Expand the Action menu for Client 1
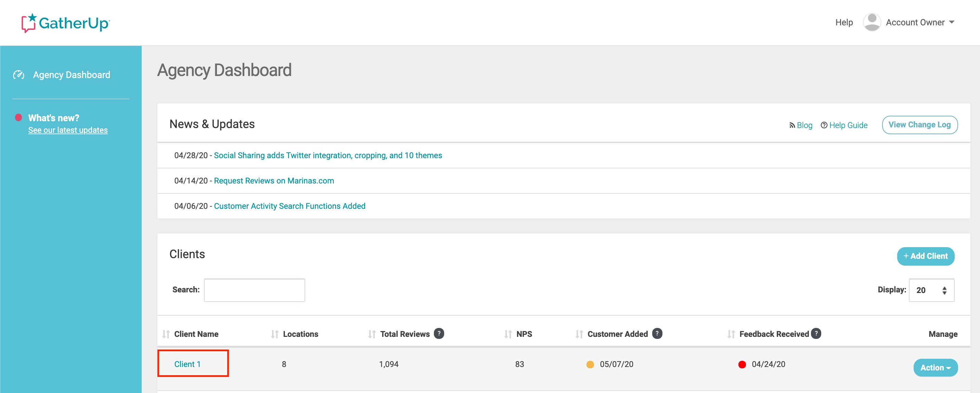The width and height of the screenshot is (980, 393). [936, 368]
